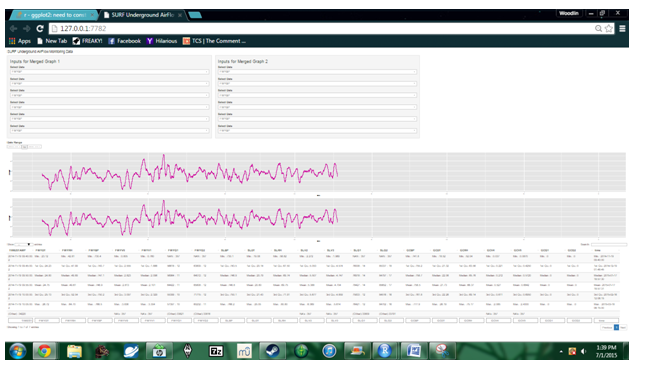Expand first Select Data dropdown for Merged Graph 1

[x=109, y=72]
